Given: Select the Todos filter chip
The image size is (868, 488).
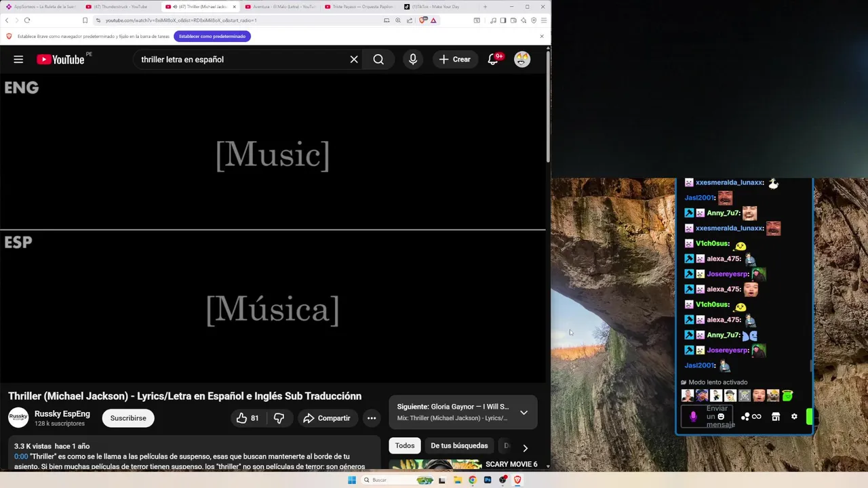Looking at the screenshot, I should (405, 446).
